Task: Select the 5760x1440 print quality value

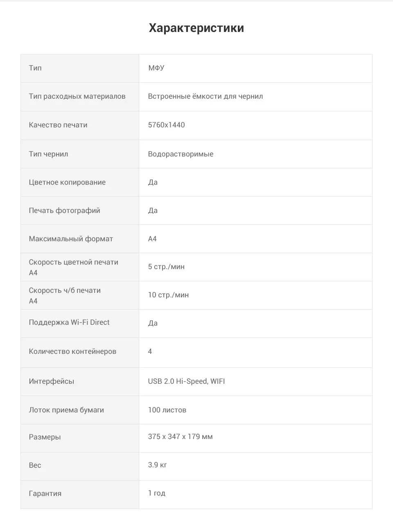Action: point(166,125)
